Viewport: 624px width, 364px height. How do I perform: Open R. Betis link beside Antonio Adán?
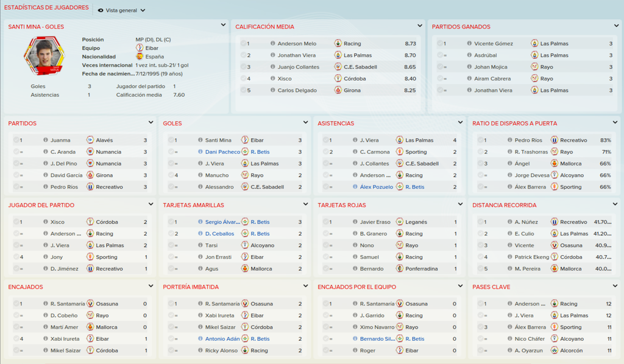pos(260,338)
